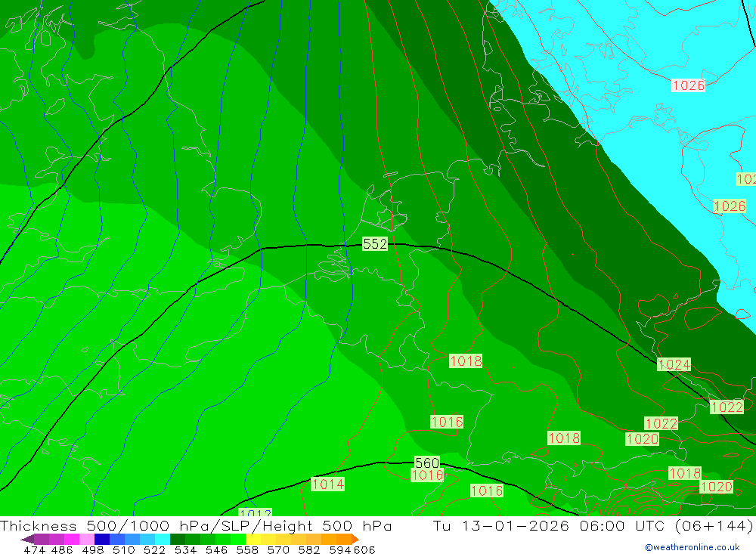Click the weatheronline.co.uk copyright link
Viewport: 756px width, 554px height.
pyautogui.click(x=692, y=547)
